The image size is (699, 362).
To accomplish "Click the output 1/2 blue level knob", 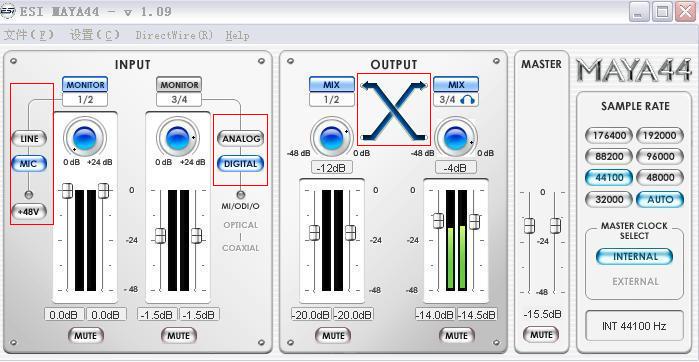I will click(x=331, y=138).
